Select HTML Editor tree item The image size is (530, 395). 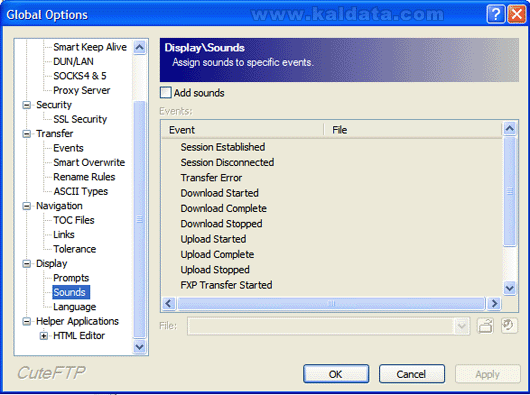(79, 336)
